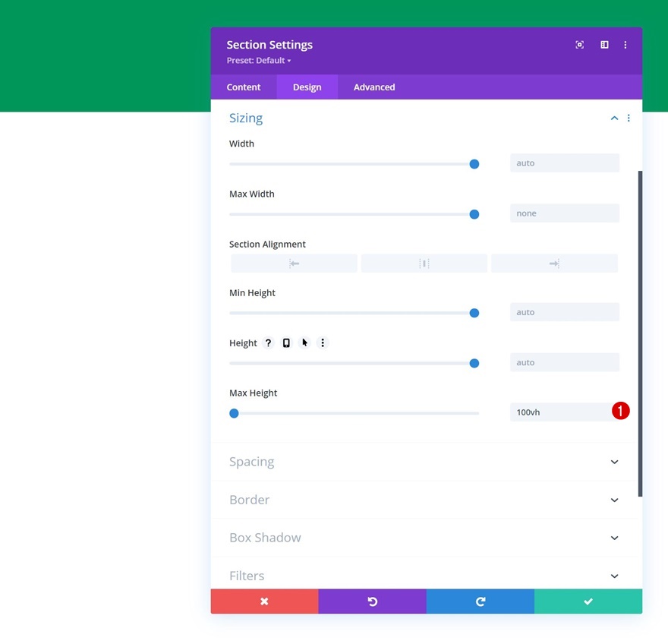Discard changes with the red X button
668x644 pixels.
[x=265, y=601]
